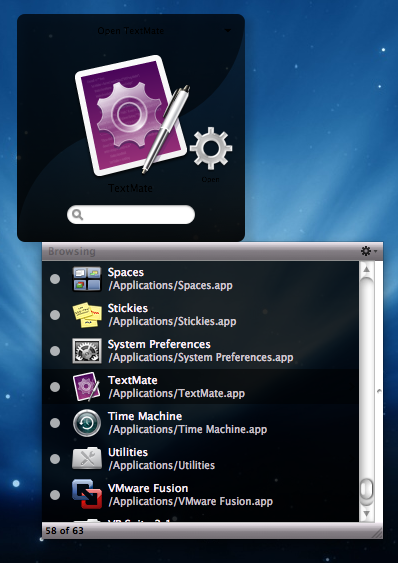The width and height of the screenshot is (398, 563).
Task: Toggle the round dot beside TextMate
Action: [55, 387]
